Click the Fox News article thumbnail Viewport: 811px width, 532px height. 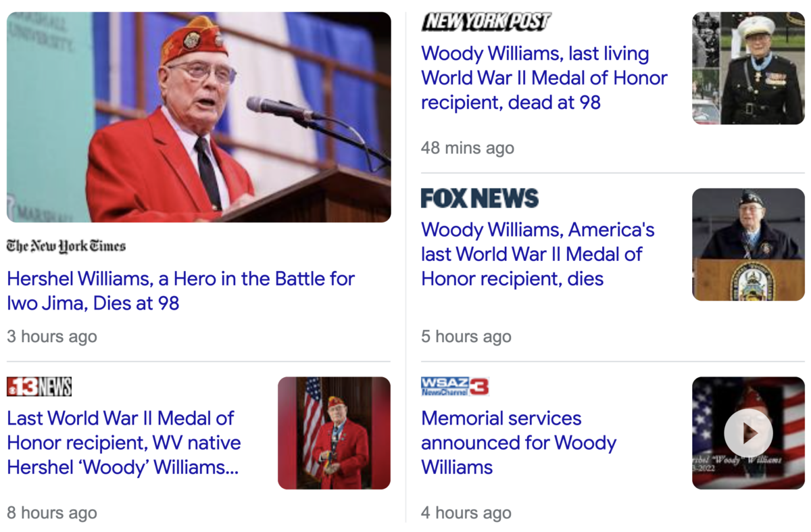[x=748, y=245]
